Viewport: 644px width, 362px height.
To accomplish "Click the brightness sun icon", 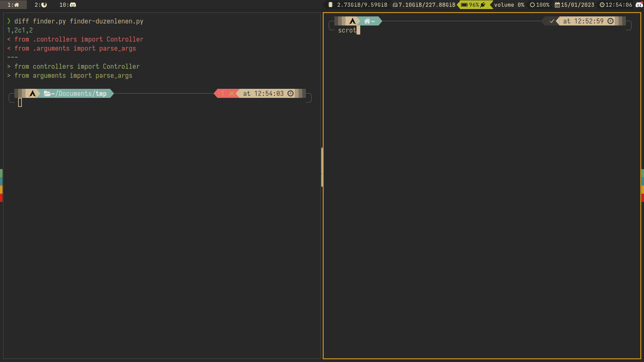I will pos(532,5).
